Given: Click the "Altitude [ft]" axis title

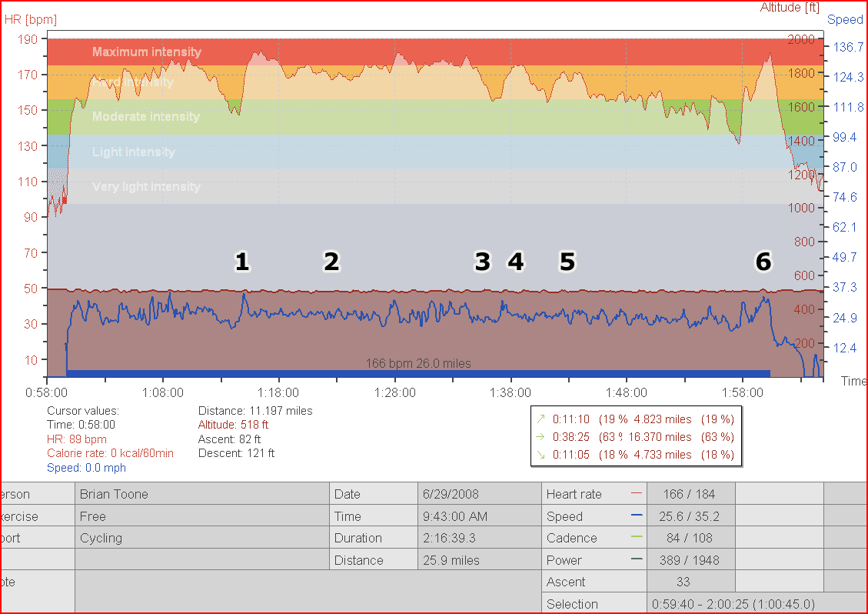Looking at the screenshot, I should point(790,7).
